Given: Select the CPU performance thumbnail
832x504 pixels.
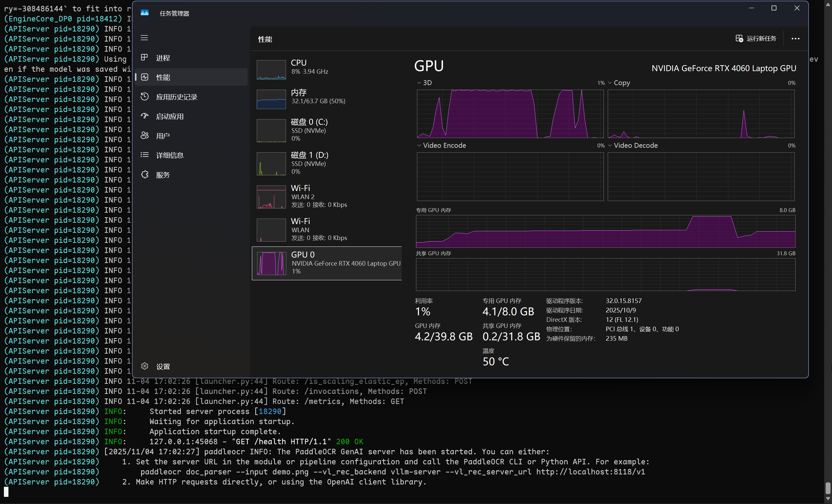Looking at the screenshot, I should (271, 69).
